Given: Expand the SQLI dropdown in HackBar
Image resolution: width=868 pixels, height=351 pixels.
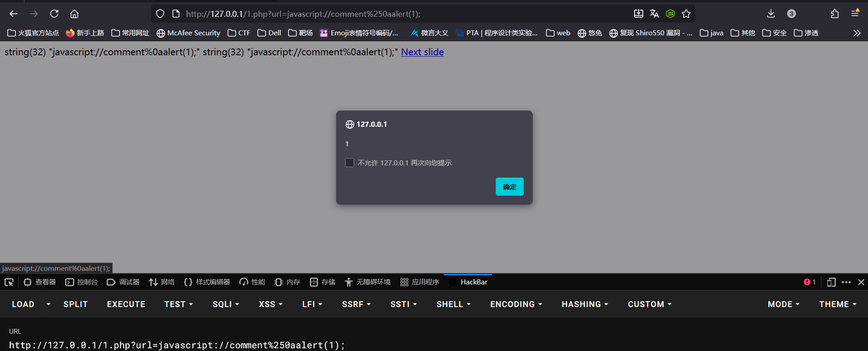Looking at the screenshot, I should tap(226, 304).
